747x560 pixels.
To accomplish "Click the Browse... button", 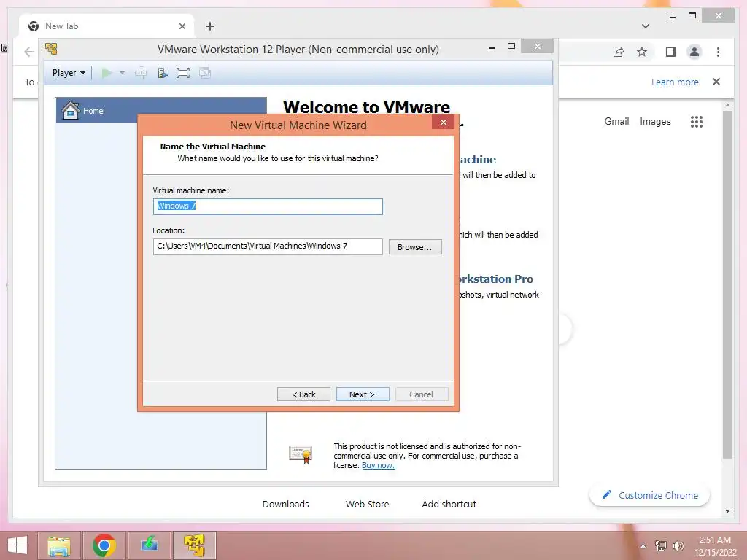I will (x=415, y=246).
